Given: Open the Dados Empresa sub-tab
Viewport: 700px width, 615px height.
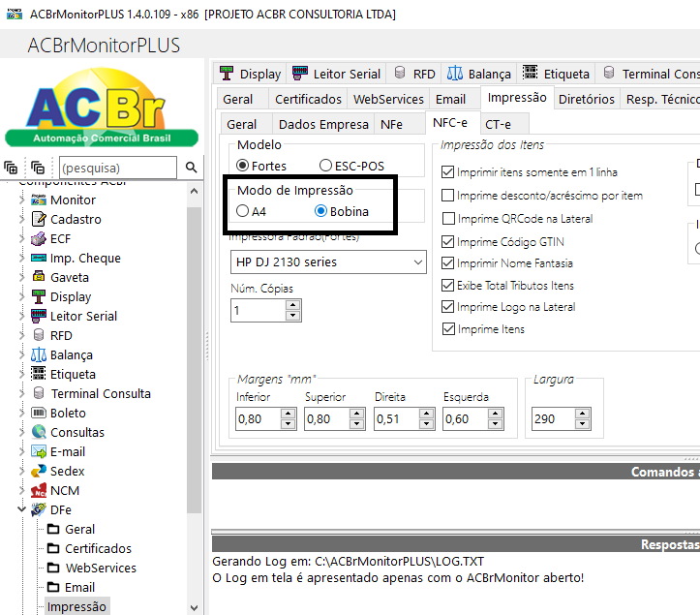Looking at the screenshot, I should (x=323, y=124).
